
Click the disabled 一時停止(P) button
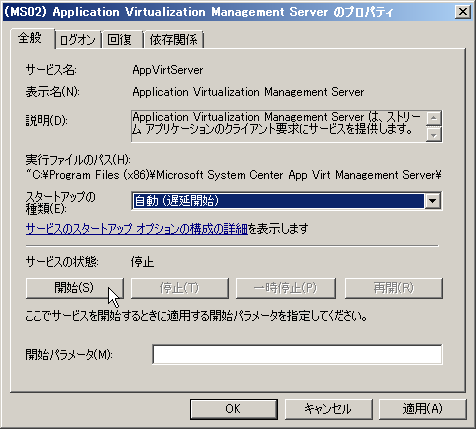pos(286,288)
